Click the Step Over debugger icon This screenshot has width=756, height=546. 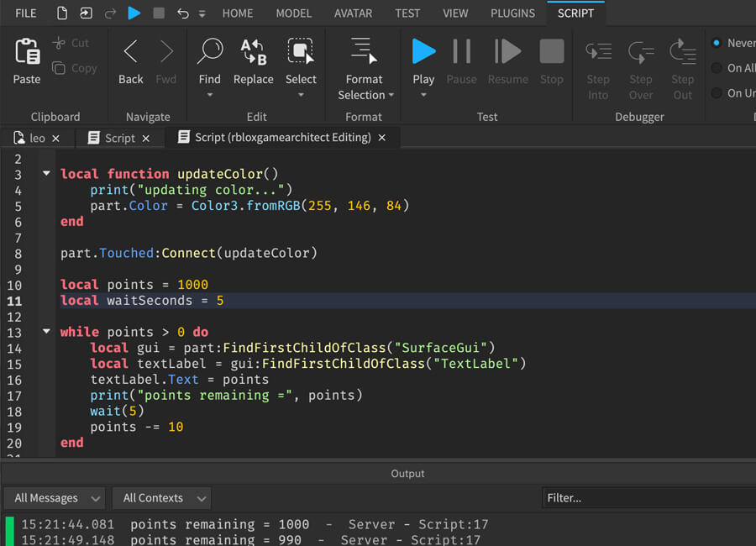[641, 52]
